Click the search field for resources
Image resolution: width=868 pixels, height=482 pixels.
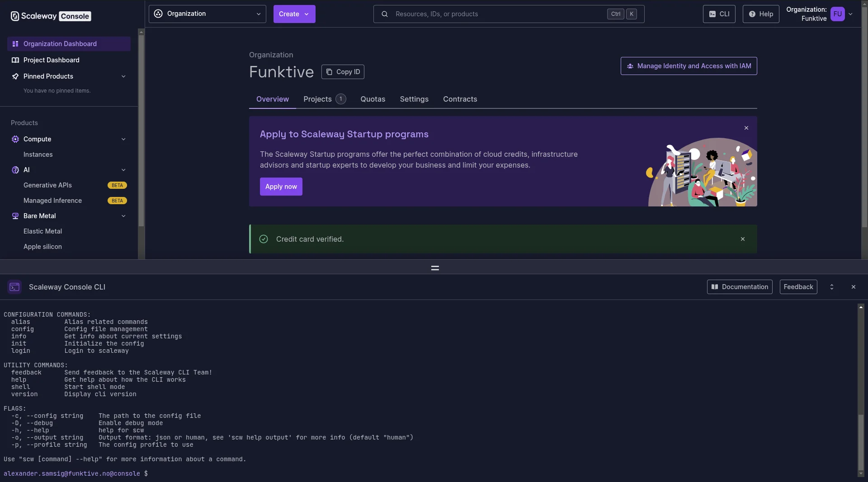509,14
